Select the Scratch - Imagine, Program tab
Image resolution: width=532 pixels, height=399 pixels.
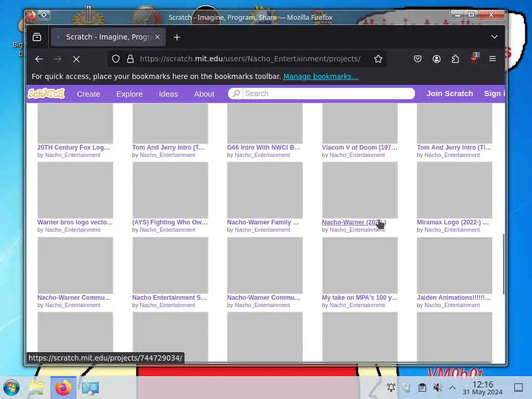coord(108,37)
